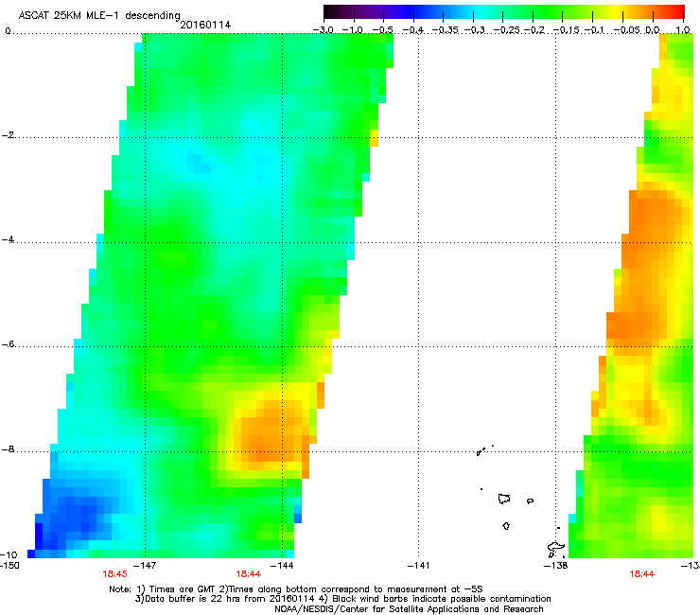This screenshot has width=700, height=615.
Task: Click the -0.5 color bar label
Action: [x=383, y=30]
